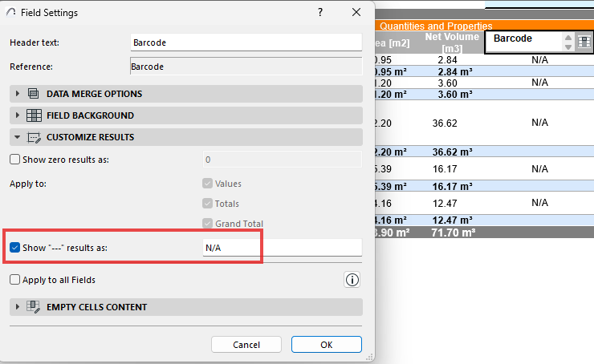Collapse the Customize Results panel arrow
The width and height of the screenshot is (594, 364).
pyautogui.click(x=18, y=137)
